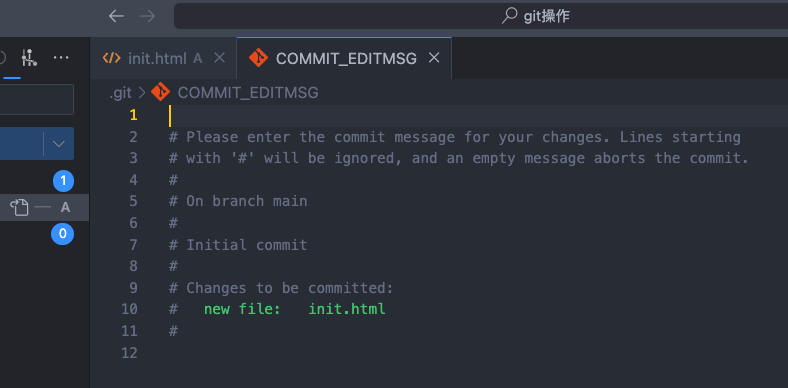This screenshot has width=788, height=388.
Task: Click the git icon in the breadcrumb
Action: (160, 92)
